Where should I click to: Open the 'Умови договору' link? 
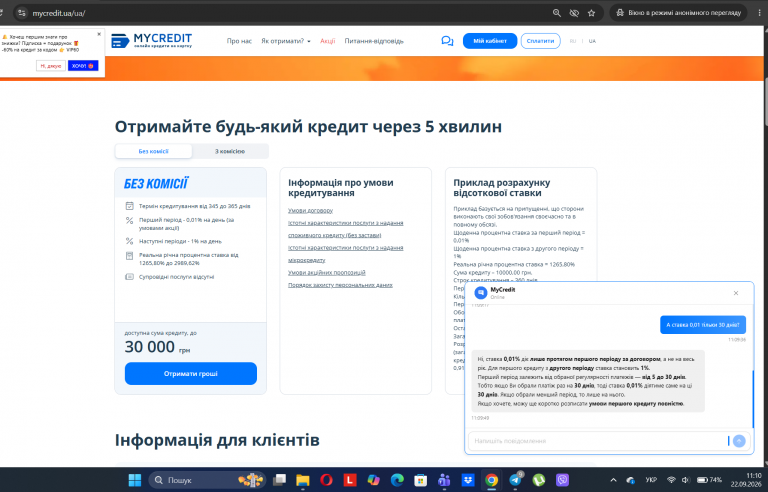coord(311,211)
